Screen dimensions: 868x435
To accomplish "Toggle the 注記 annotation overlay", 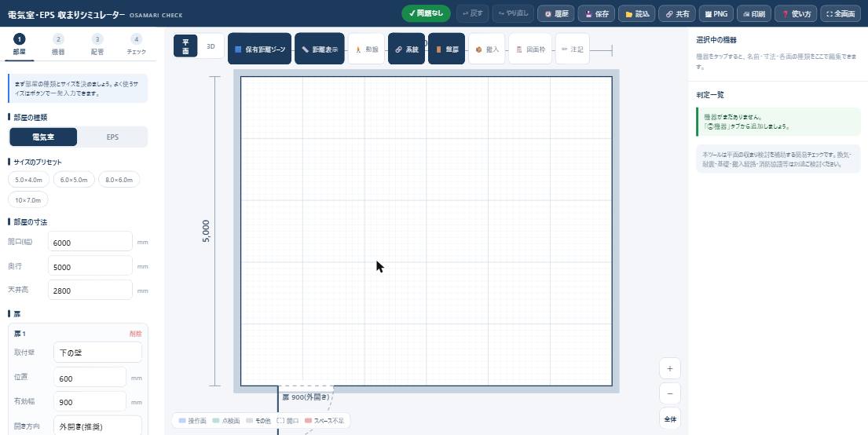I will (x=573, y=49).
